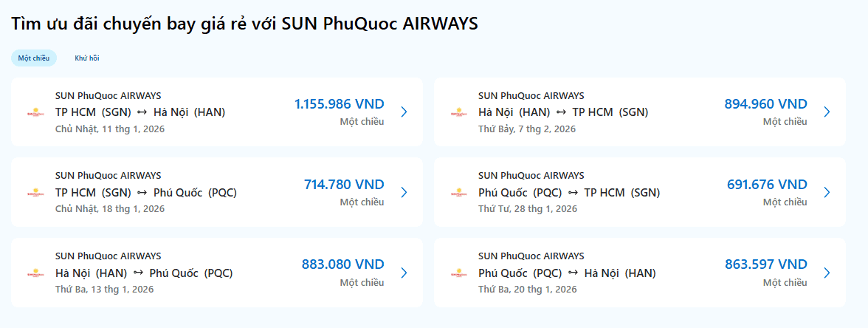Click the 691.676 VND price link
Screen dimensions: 868x328
click(x=767, y=184)
